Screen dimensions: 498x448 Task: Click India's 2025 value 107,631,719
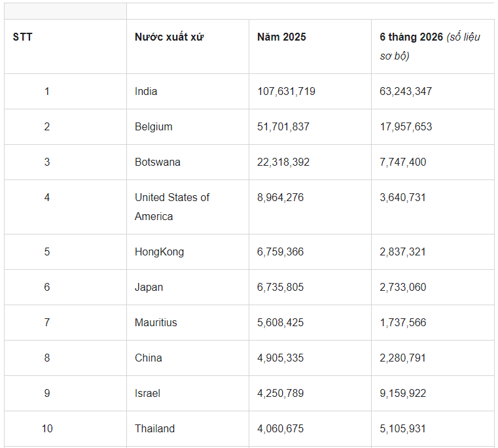click(x=286, y=91)
